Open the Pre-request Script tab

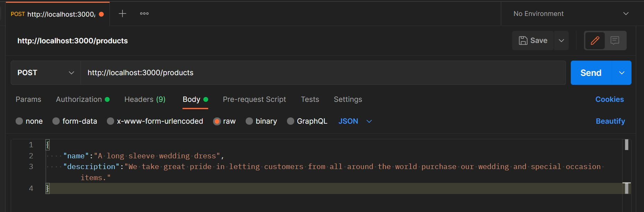click(254, 99)
